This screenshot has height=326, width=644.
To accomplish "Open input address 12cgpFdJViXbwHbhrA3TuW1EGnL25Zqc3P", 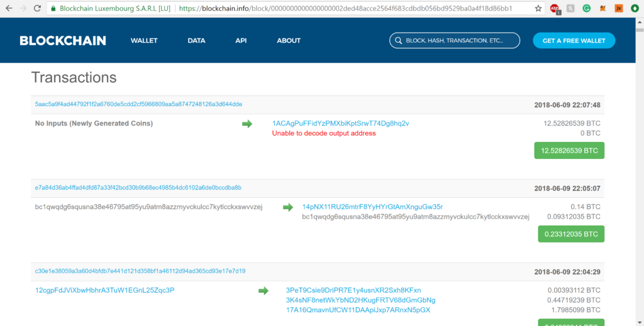I will tap(104, 290).
